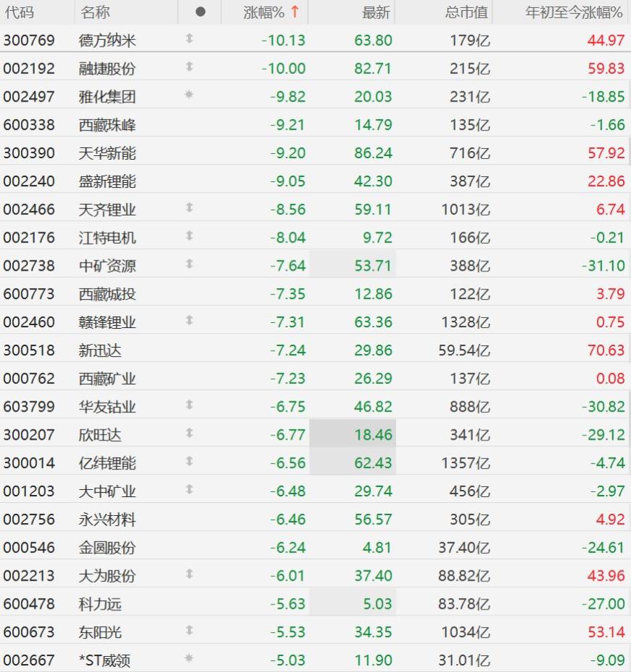Select stock name 金圆股份
Image resolution: width=631 pixels, height=672 pixels.
tap(107, 548)
